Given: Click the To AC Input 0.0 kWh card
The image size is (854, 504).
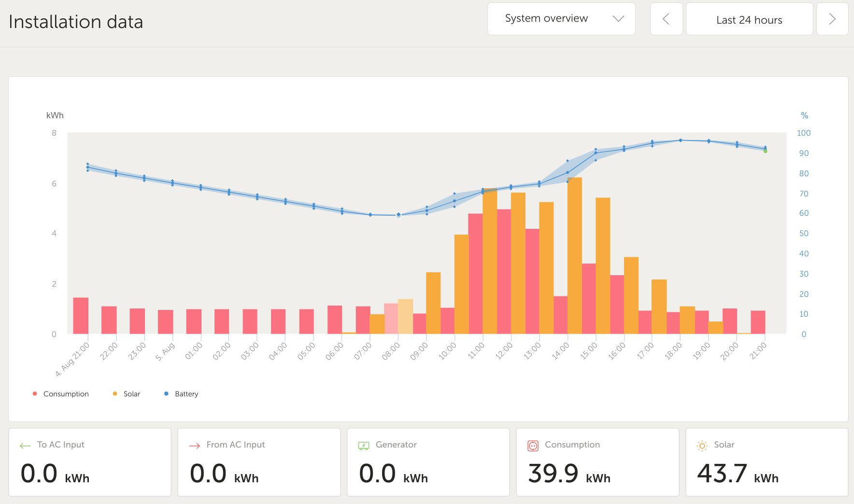Looking at the screenshot, I should (x=90, y=462).
